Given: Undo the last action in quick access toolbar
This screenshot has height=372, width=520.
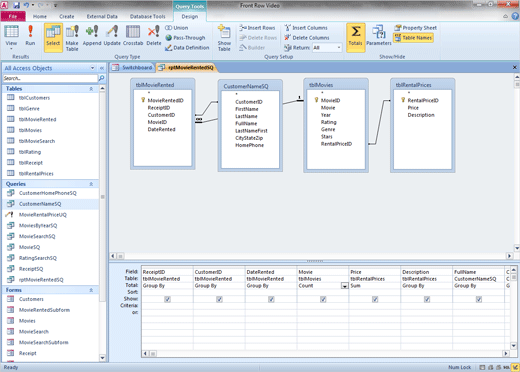Looking at the screenshot, I should [26, 5].
